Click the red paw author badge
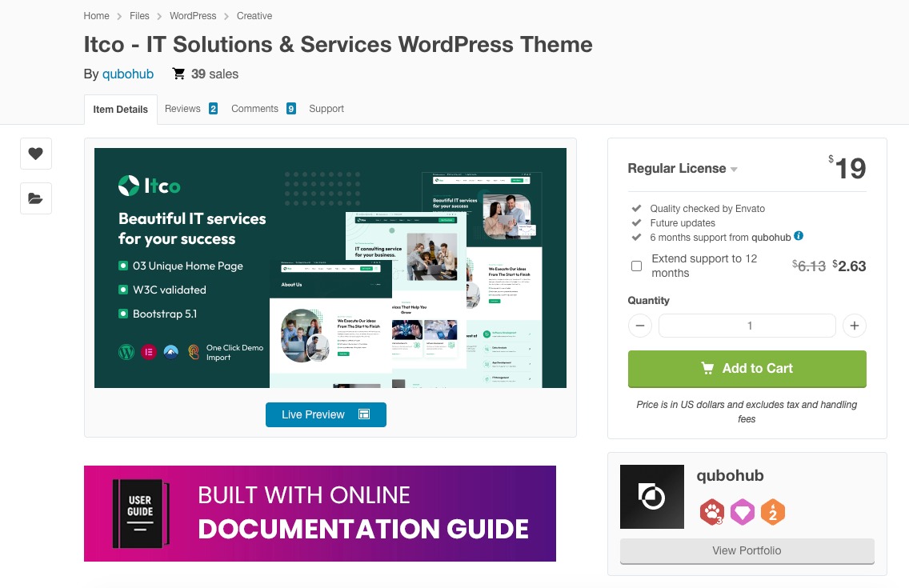The width and height of the screenshot is (909, 588). (711, 513)
